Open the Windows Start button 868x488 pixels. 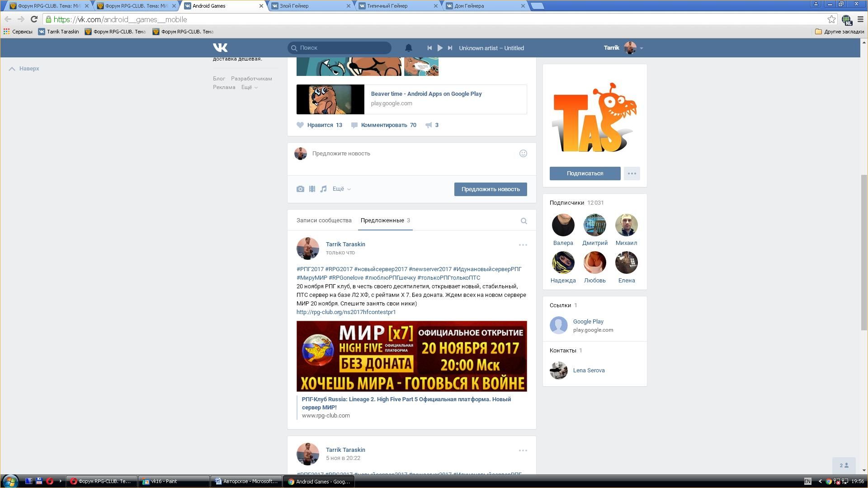pos(10,481)
